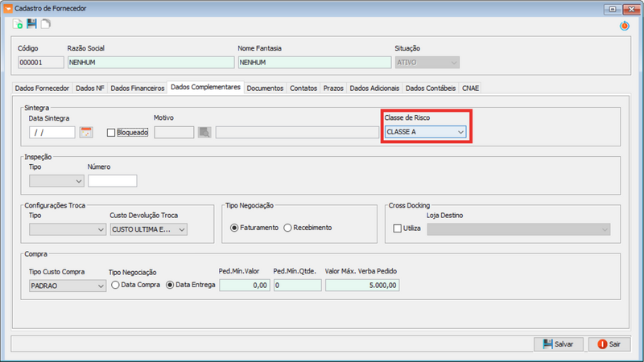
Task: Maximize the Cadastro de Fornecedor window
Action: [x=612, y=8]
